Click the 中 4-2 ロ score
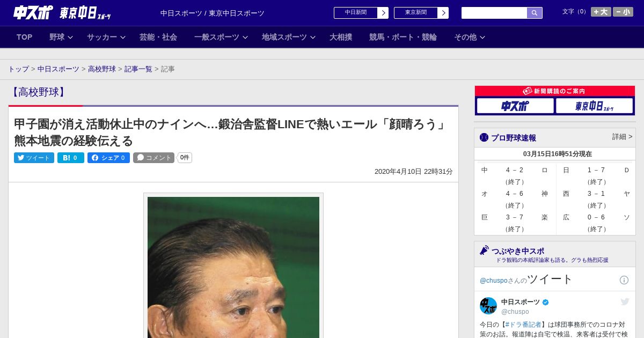 (515, 170)
